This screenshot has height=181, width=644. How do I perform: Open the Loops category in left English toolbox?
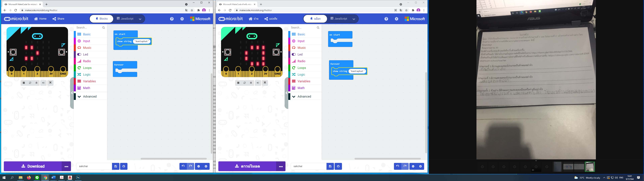click(87, 68)
